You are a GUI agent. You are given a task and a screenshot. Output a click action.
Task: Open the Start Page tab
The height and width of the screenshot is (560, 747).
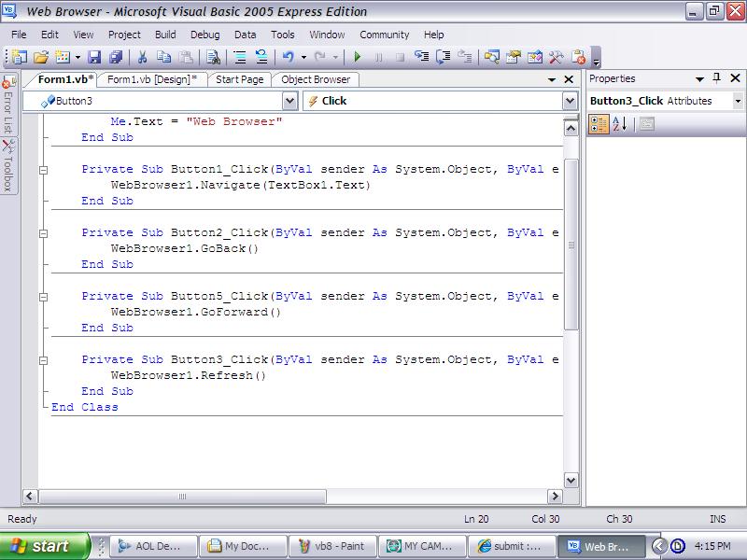(x=240, y=79)
